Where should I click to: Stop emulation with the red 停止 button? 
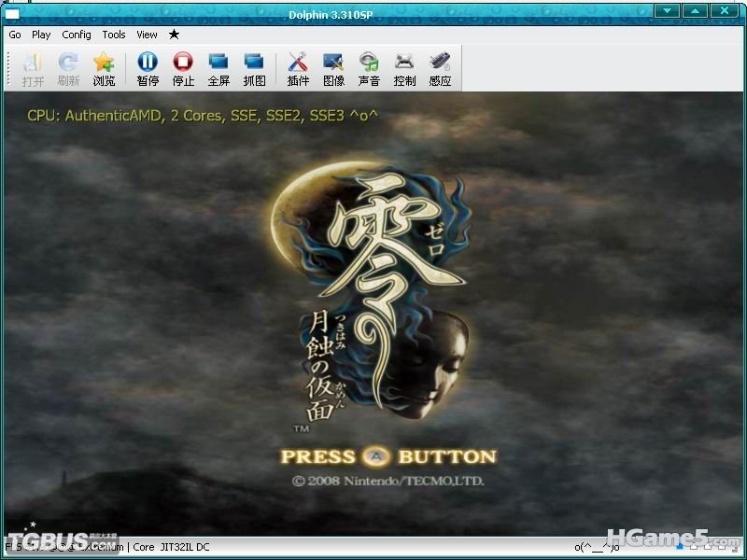click(x=183, y=68)
